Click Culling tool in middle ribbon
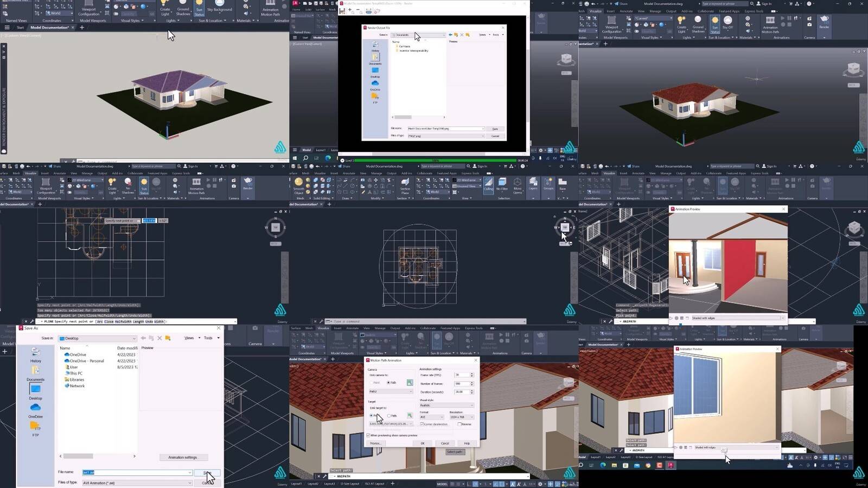868x488 pixels. [x=488, y=185]
